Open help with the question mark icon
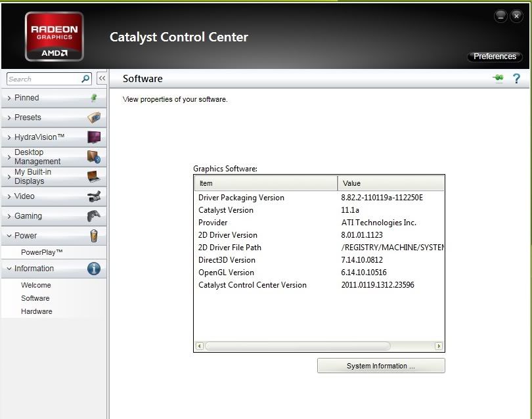The image size is (532, 419). pos(516,78)
